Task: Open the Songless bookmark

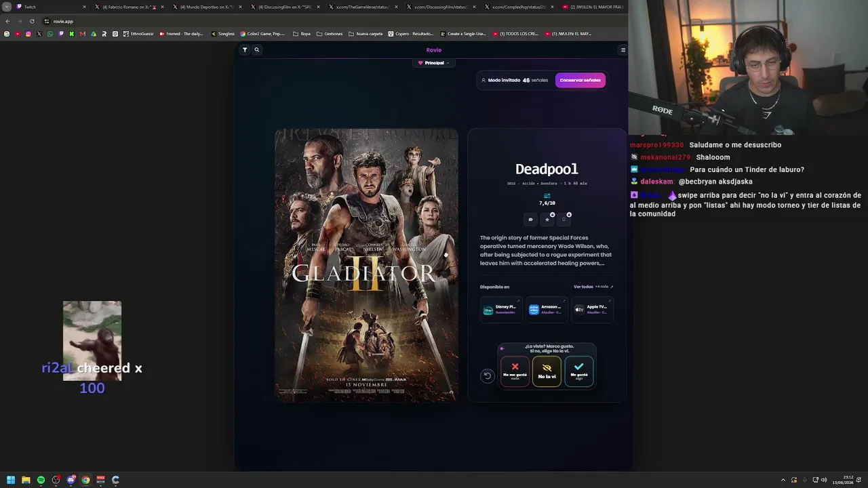Action: point(223,34)
